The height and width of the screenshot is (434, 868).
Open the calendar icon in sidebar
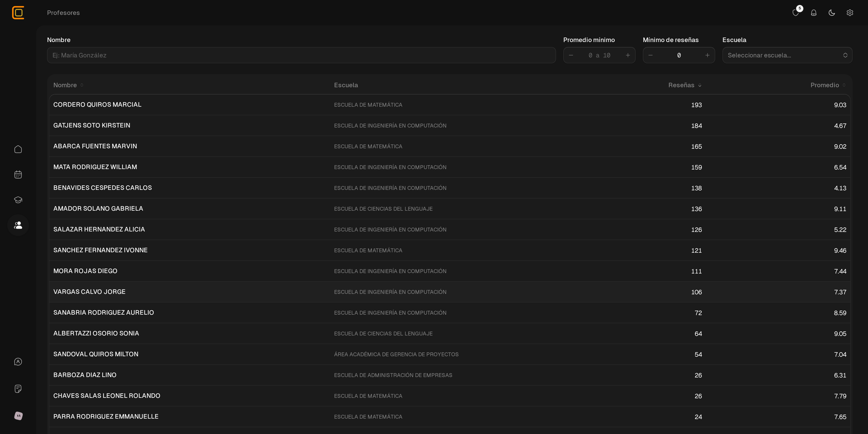(18, 175)
